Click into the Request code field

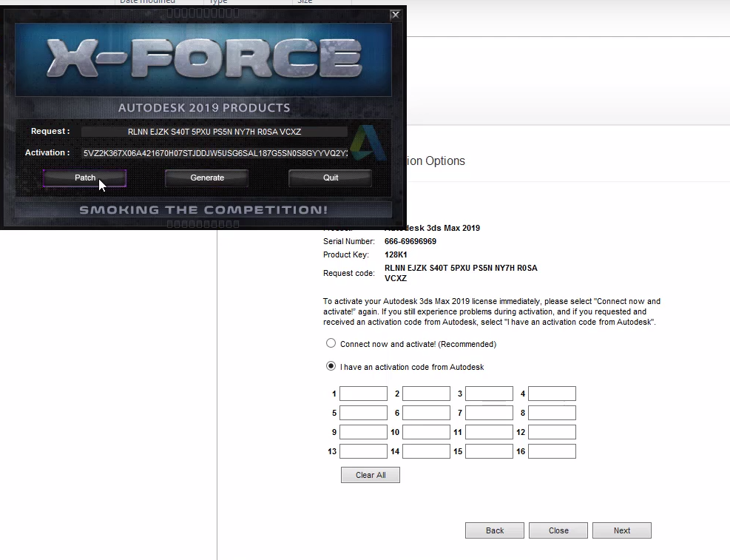coord(214,132)
